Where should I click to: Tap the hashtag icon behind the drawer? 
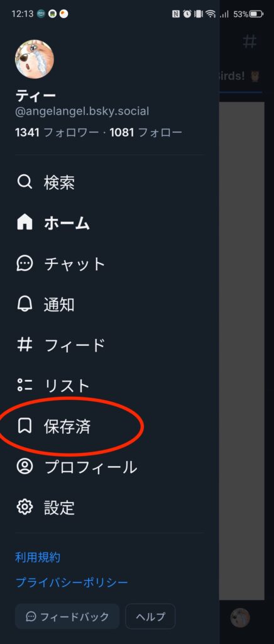249,42
